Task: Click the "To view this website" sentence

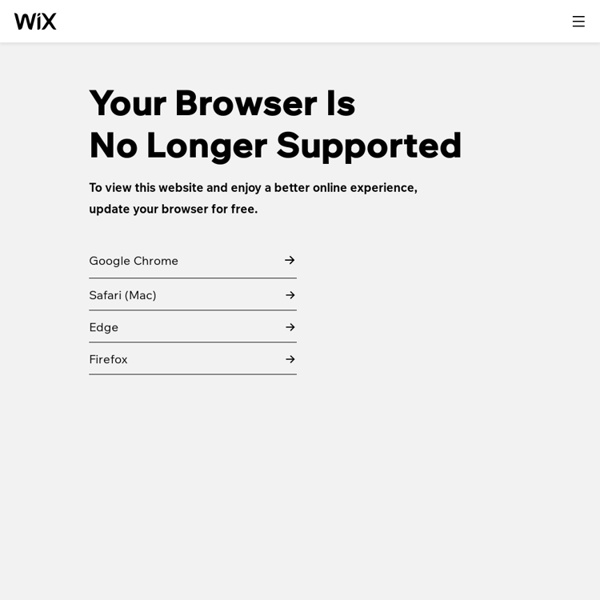Action: pos(253,188)
